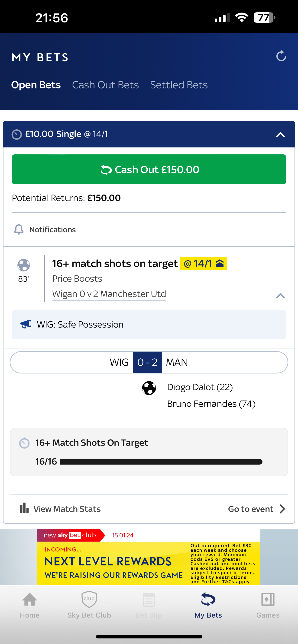Open the Home tab icon
The width and height of the screenshot is (298, 644).
(x=29, y=599)
